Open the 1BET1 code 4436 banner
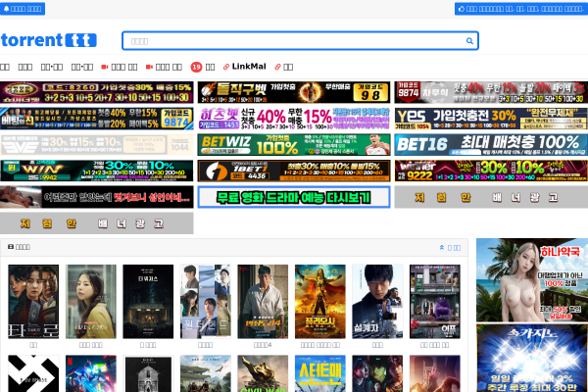This screenshot has width=588, height=392. pyautogui.click(x=294, y=171)
